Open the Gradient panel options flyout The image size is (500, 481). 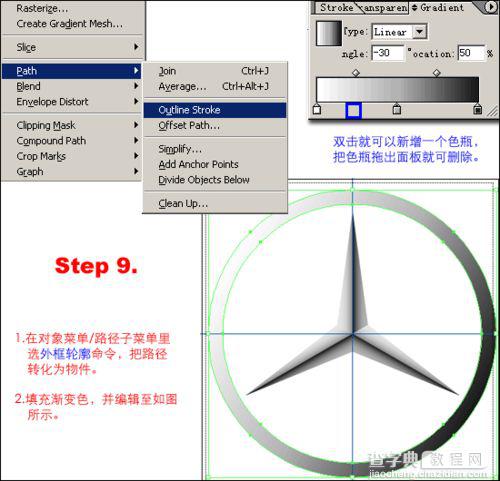click(x=491, y=7)
